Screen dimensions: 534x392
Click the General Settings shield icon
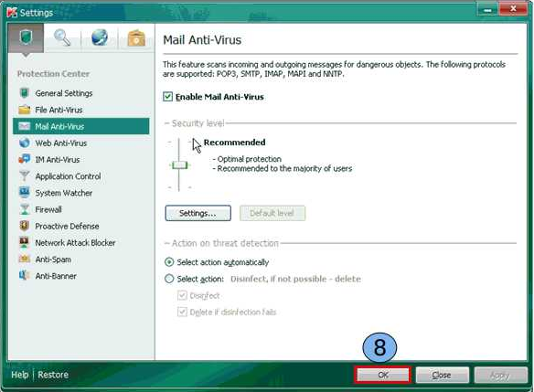[24, 93]
